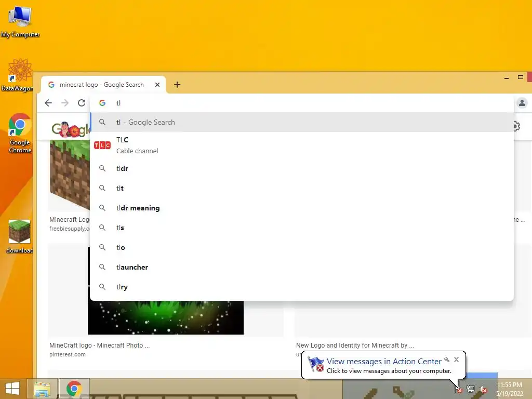Viewport: 532px width, 399px height.
Task: Choose the 'tl - Google Search' suggestion
Action: click(302, 122)
